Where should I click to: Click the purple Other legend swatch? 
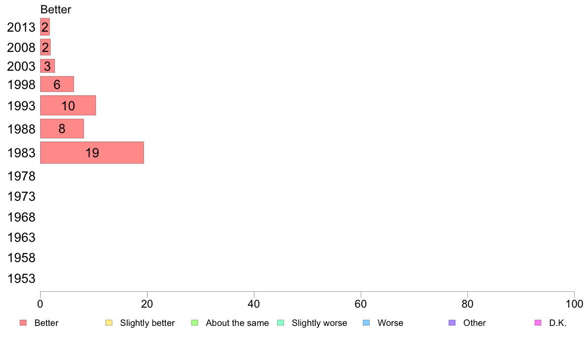click(x=452, y=323)
